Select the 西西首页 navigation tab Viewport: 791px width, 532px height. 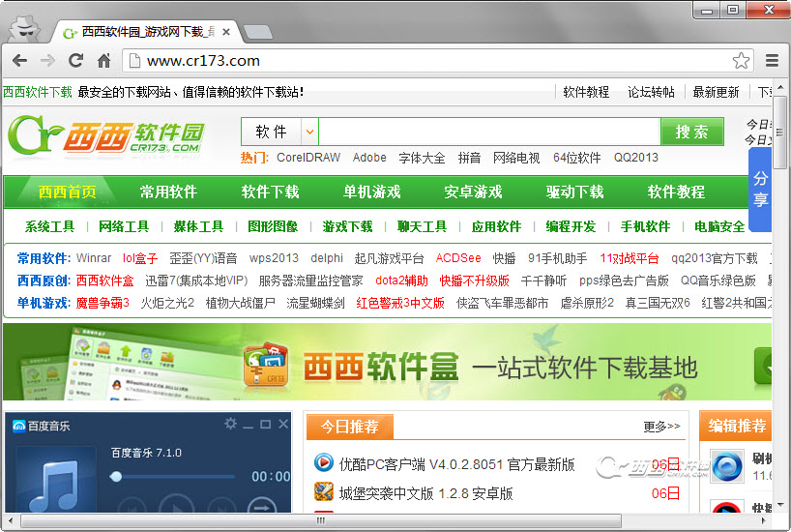[x=67, y=192]
